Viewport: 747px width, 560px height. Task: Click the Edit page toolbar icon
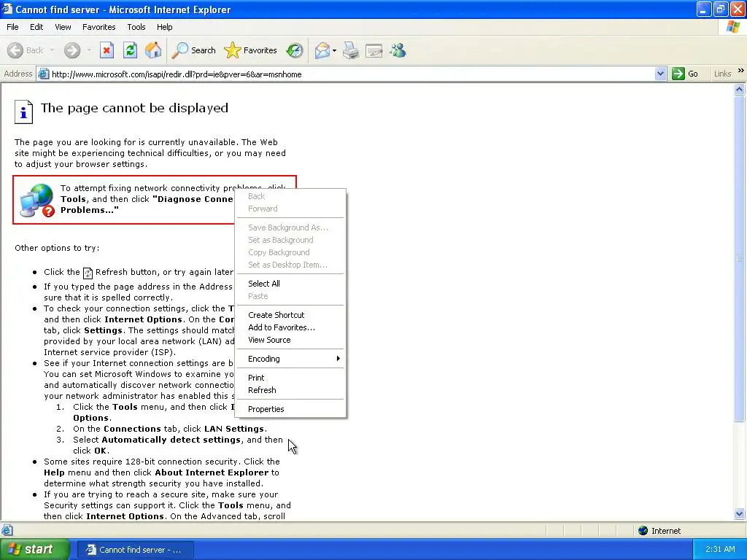tap(374, 50)
